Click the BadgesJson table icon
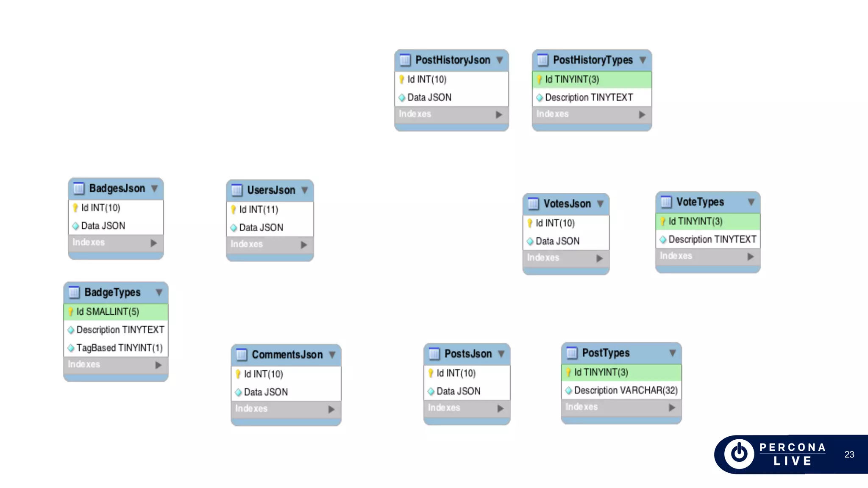Viewport: 868px width, 488px height. point(79,189)
